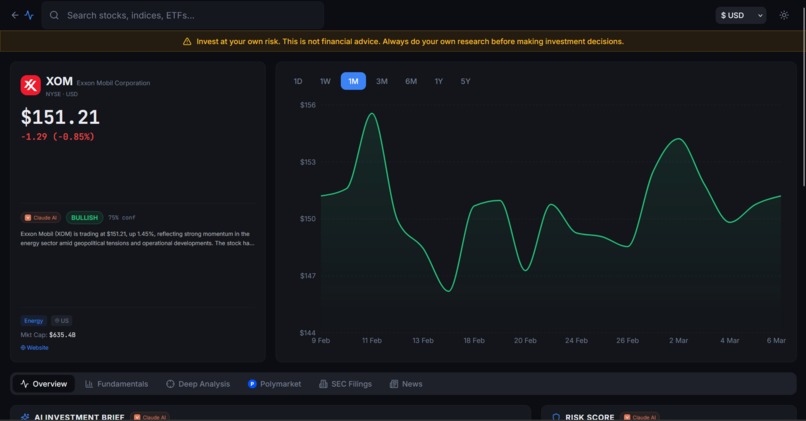Click the 20 Feb x-axis label
Viewport: 806px width, 421px height.
(x=525, y=340)
